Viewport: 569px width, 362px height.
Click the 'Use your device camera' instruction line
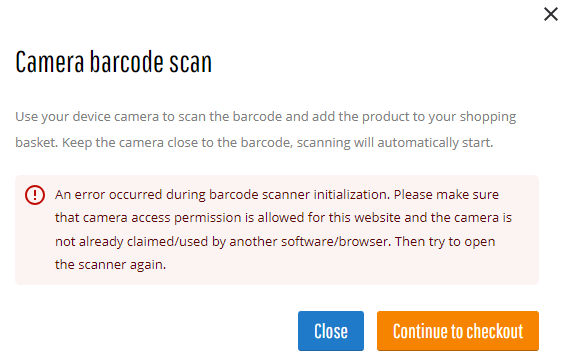tap(266, 117)
